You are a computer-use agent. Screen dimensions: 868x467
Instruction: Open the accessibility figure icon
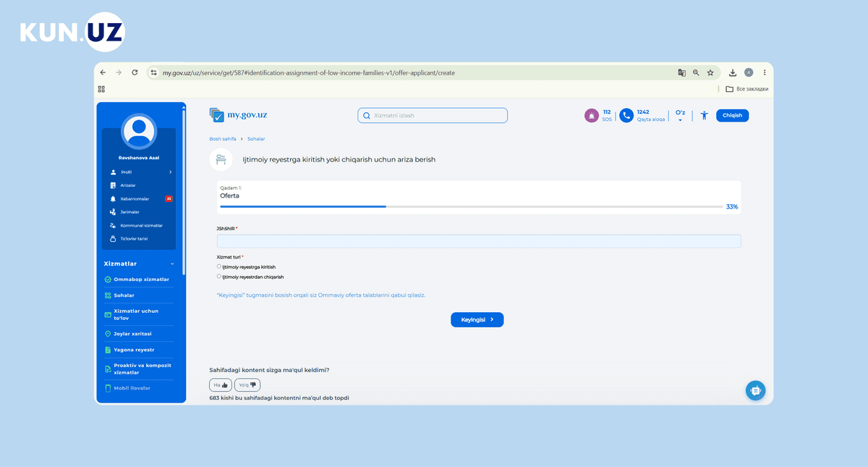(704, 115)
